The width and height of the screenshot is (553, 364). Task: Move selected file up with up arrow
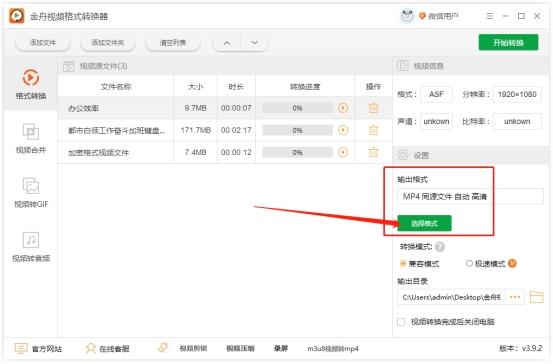(227, 43)
